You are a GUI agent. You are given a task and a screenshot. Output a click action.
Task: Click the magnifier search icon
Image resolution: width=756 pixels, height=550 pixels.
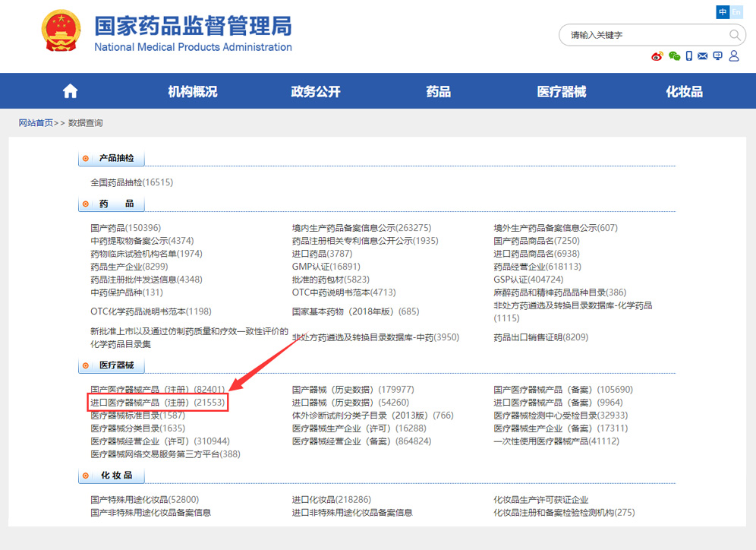[735, 35]
